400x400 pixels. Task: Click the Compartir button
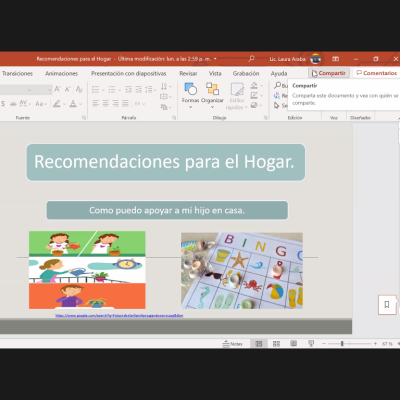[x=329, y=73]
